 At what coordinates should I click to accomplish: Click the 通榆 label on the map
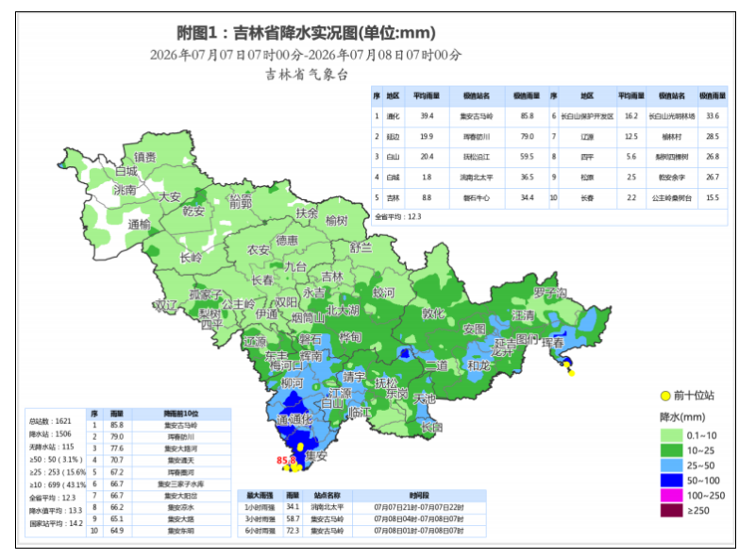[140, 225]
